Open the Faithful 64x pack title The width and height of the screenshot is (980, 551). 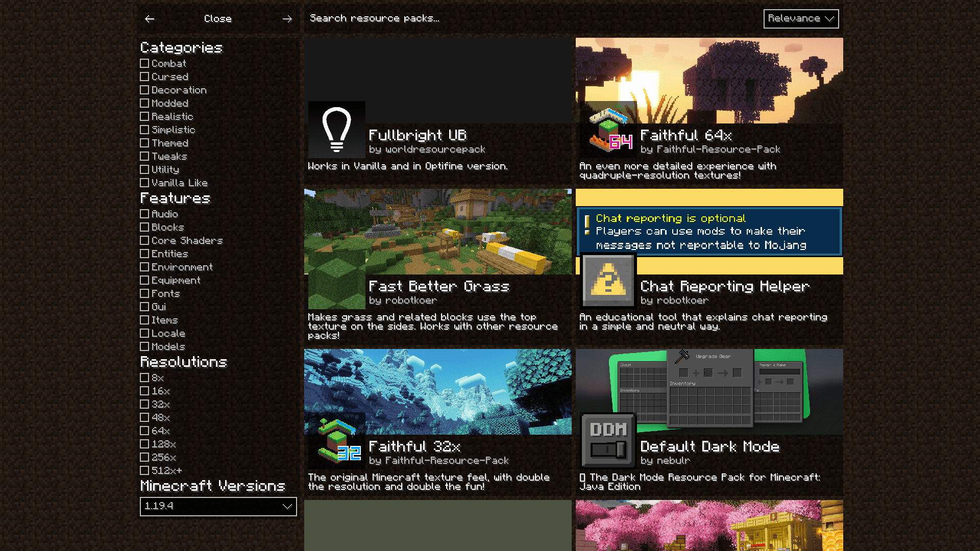(x=687, y=135)
